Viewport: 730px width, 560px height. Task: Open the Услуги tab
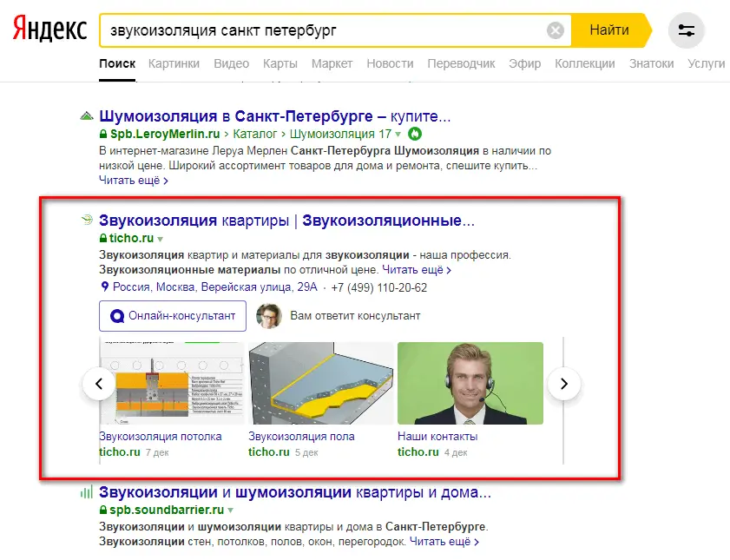[x=707, y=63]
